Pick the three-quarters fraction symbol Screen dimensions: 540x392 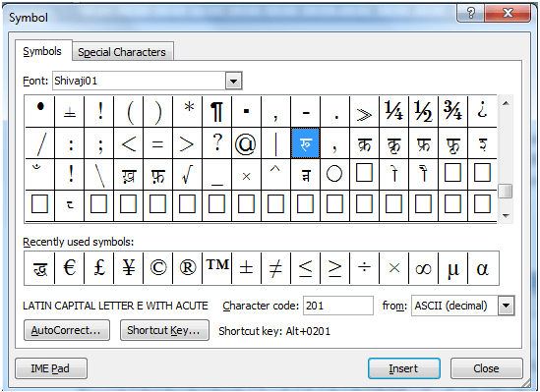click(452, 111)
